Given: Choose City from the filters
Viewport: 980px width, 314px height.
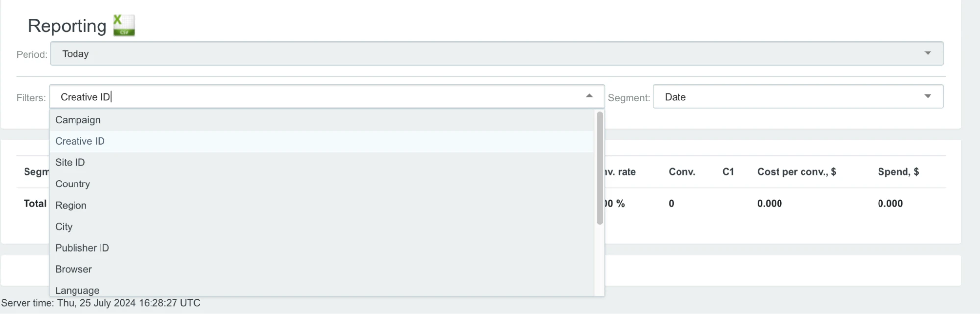Looking at the screenshot, I should (322, 227).
